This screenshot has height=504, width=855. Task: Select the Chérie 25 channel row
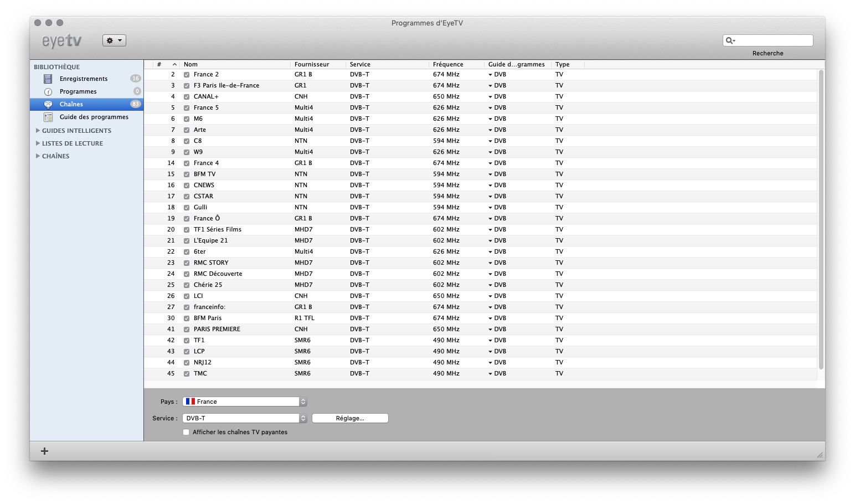481,285
